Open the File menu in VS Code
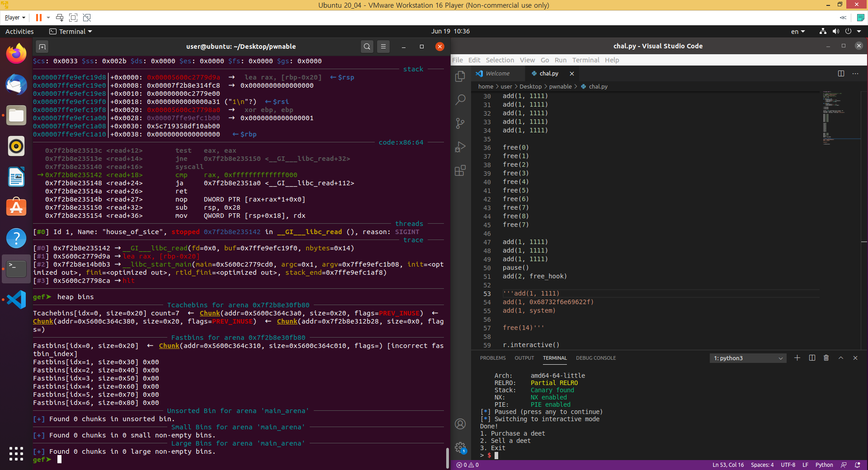Viewport: 868px width, 470px height. (x=458, y=60)
